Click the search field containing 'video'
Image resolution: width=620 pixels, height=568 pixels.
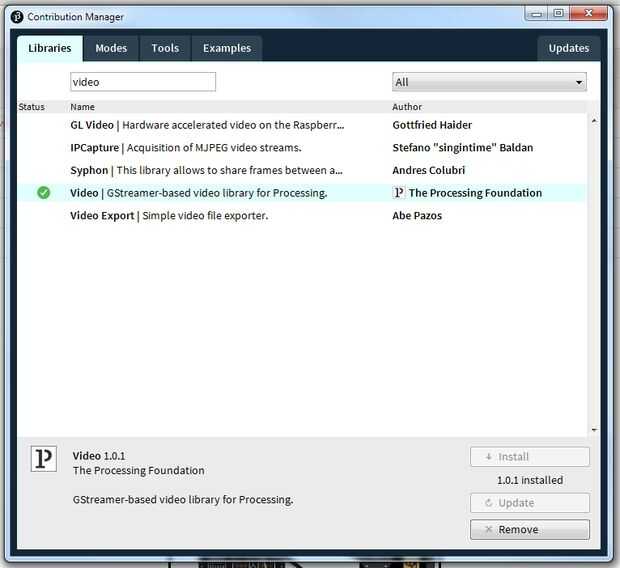pos(143,82)
